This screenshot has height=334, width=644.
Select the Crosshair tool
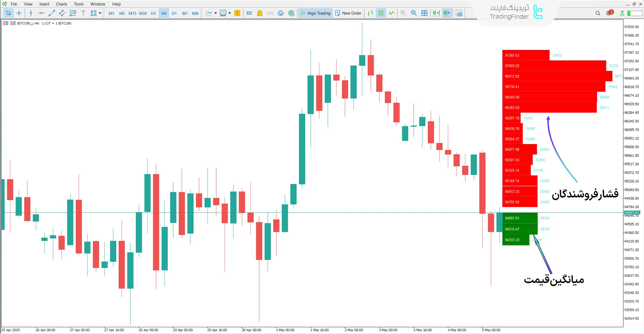pos(19,13)
